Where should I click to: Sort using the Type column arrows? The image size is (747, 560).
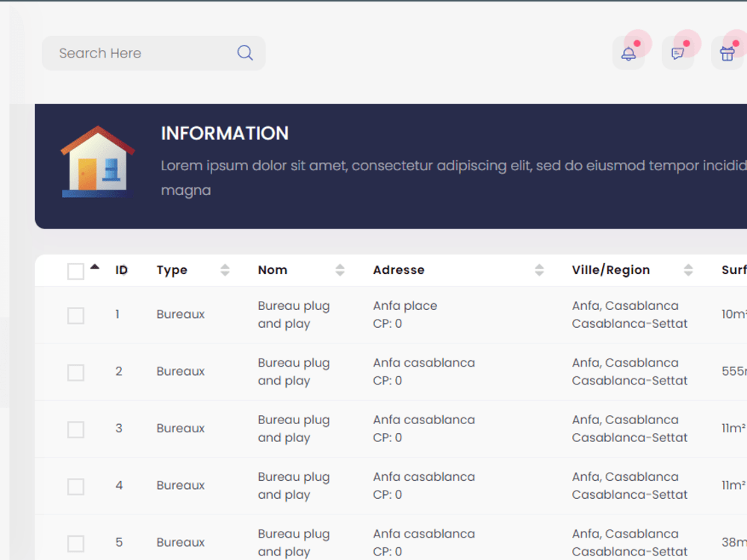tap(225, 270)
